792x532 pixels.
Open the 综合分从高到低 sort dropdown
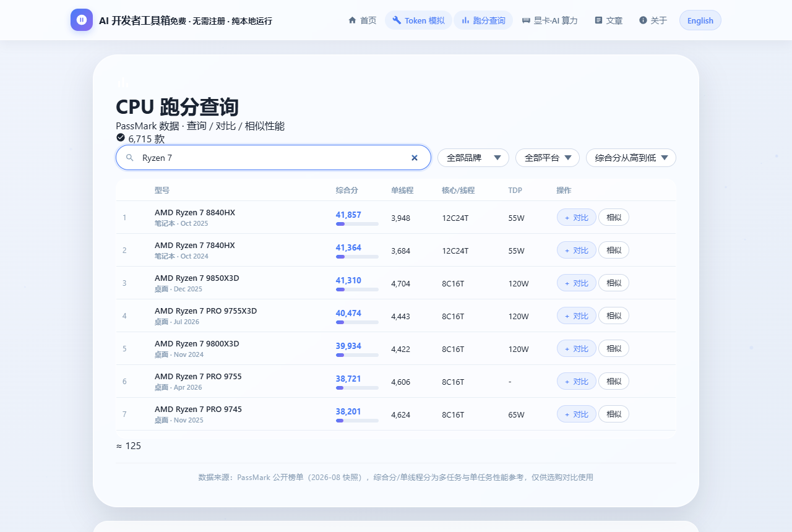click(631, 158)
